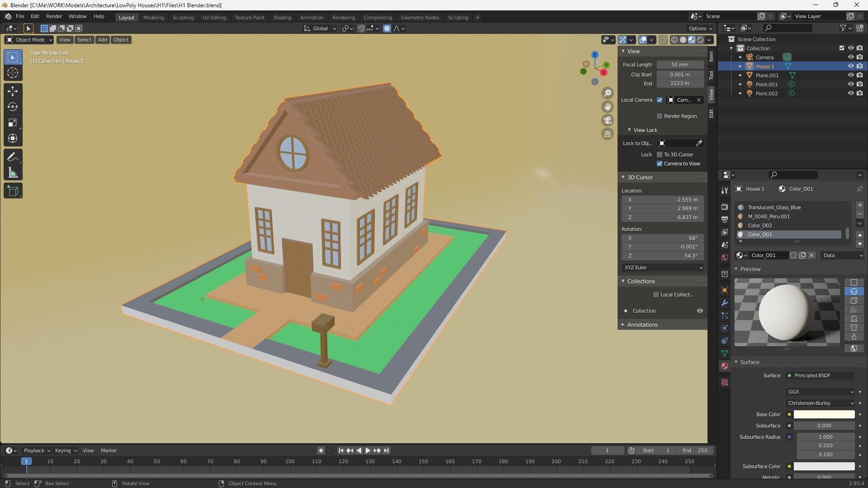868x488 pixels.
Task: Open the Keying menu in the timeline
Action: coord(66,450)
